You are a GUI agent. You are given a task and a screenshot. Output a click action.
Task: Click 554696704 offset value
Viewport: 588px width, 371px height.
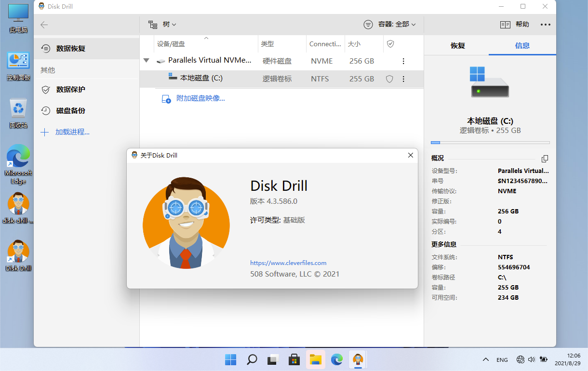click(514, 267)
